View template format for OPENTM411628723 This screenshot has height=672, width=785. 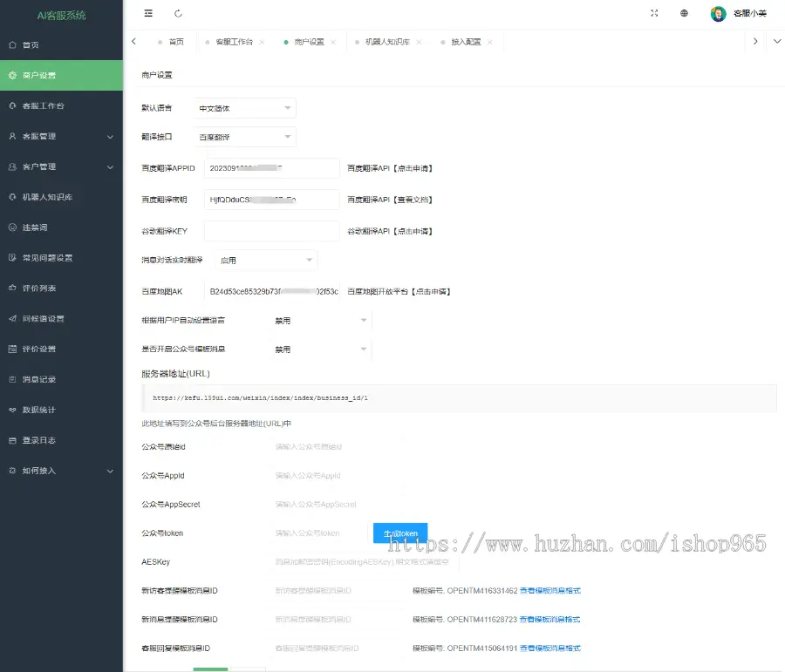coord(549,620)
